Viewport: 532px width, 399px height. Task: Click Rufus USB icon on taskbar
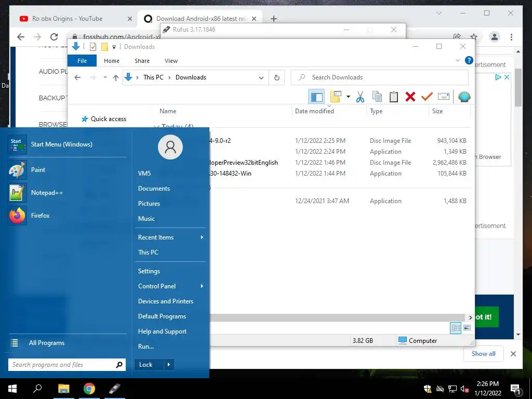click(115, 389)
